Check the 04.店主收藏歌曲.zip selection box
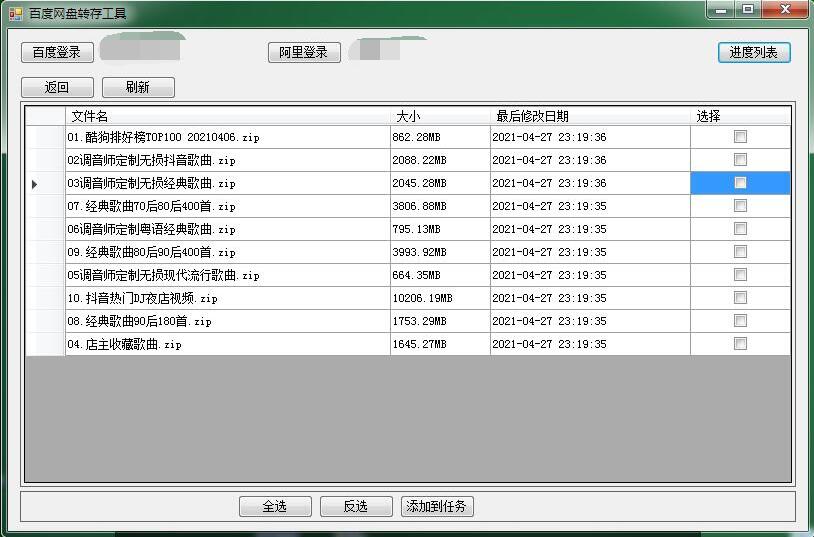The height and width of the screenshot is (537, 814). (740, 344)
